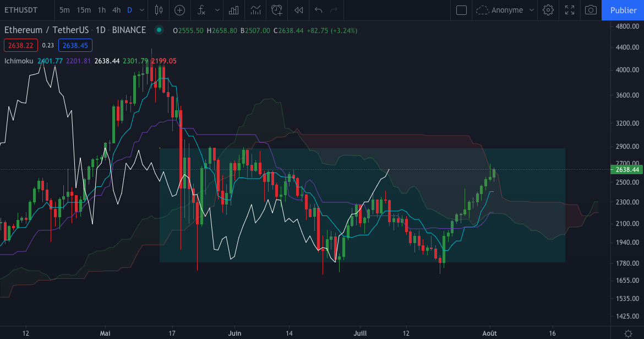Open the Anonyme layout dropdown
The width and height of the screenshot is (644, 339).
(505, 10)
